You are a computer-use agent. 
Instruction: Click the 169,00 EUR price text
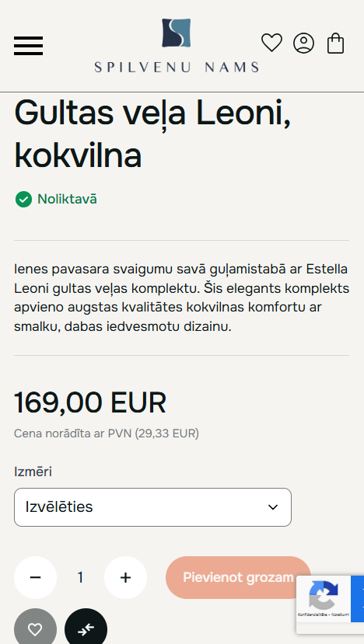[90, 403]
